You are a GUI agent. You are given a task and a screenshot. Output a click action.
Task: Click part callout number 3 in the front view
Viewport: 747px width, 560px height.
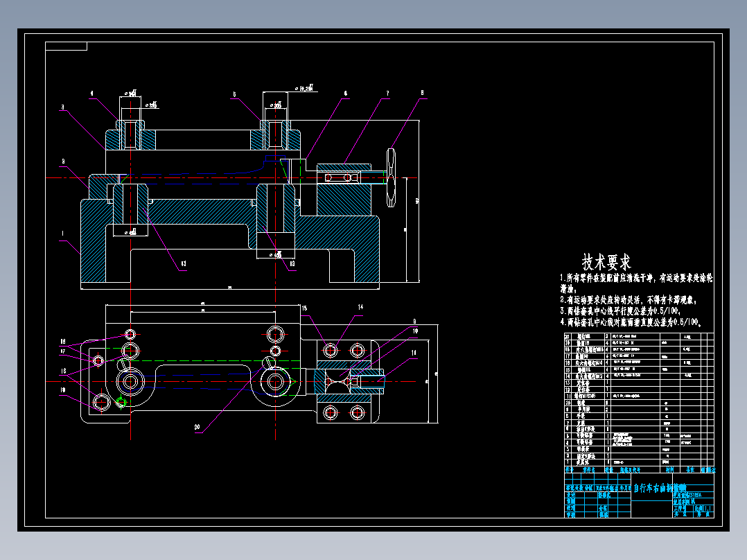coord(62,107)
